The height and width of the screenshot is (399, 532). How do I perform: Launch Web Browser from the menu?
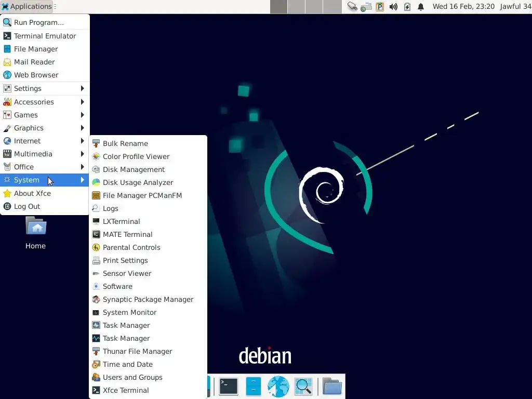[x=45, y=75]
